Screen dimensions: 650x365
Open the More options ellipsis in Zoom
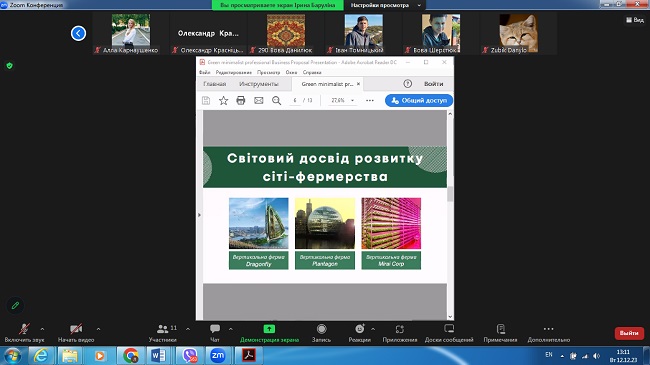(548, 329)
